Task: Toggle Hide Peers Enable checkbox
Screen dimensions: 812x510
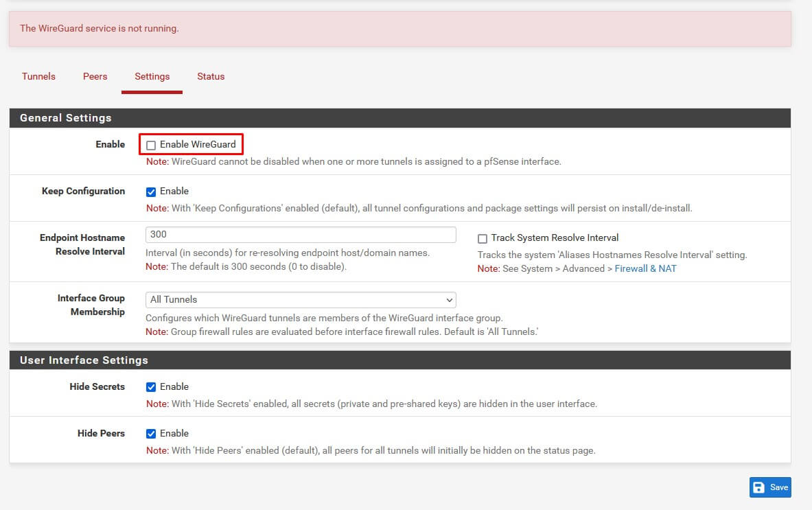Action: 151,433
